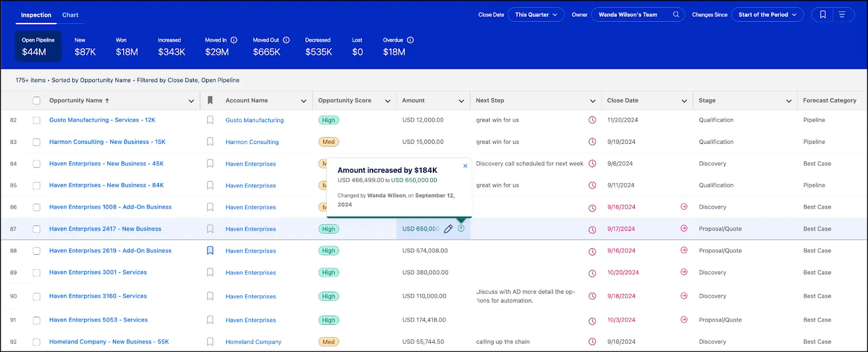
Task: Check the Harmon Consulting - New Business - 15K row
Action: (x=36, y=142)
